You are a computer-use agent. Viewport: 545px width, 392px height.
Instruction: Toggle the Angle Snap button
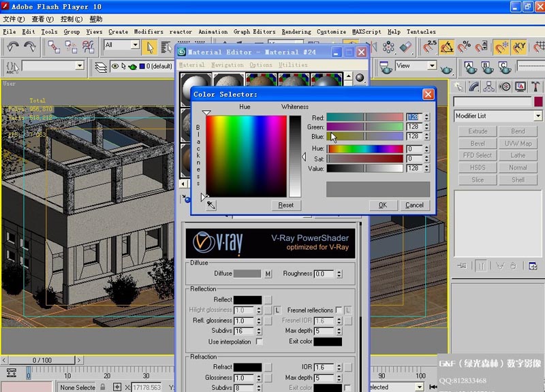click(447, 47)
